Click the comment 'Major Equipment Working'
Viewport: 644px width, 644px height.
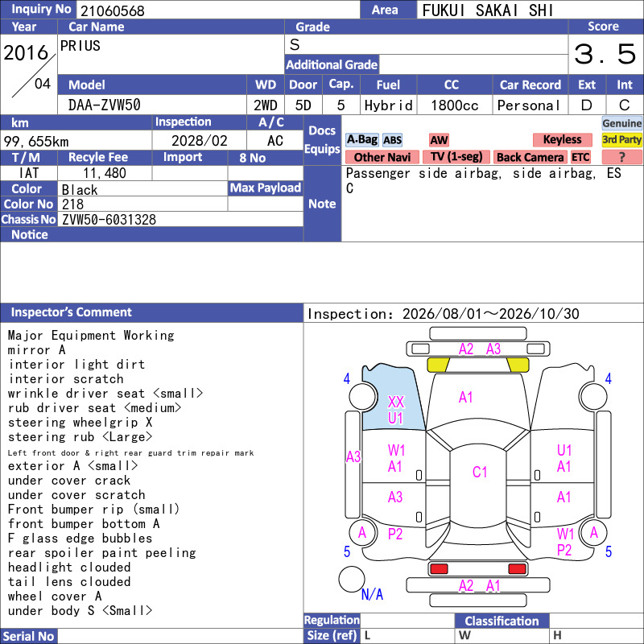tap(91, 336)
